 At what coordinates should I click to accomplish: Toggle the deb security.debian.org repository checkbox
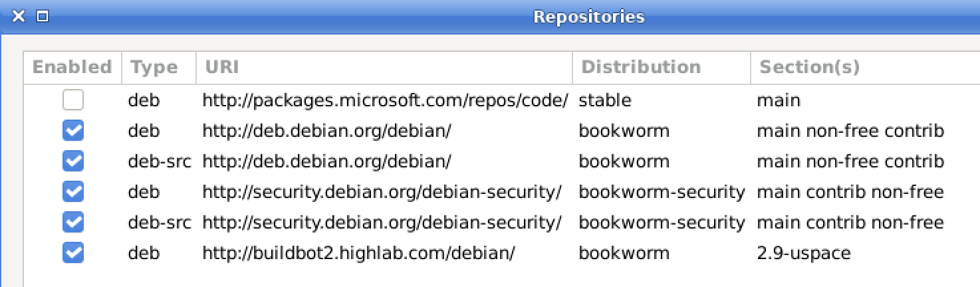(73, 192)
